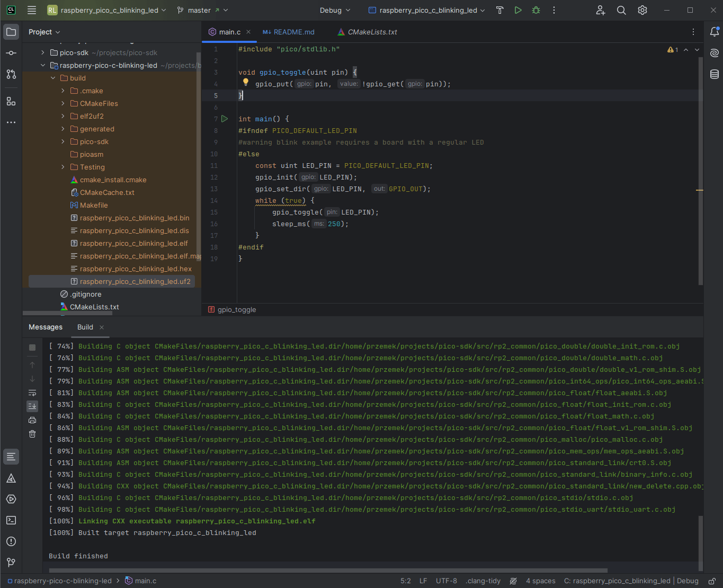Stop the build process square button

[x=32, y=348]
